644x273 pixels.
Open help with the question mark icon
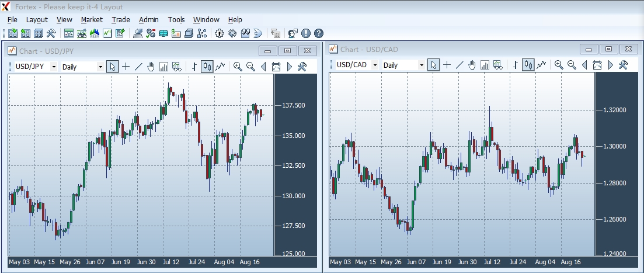tap(319, 33)
